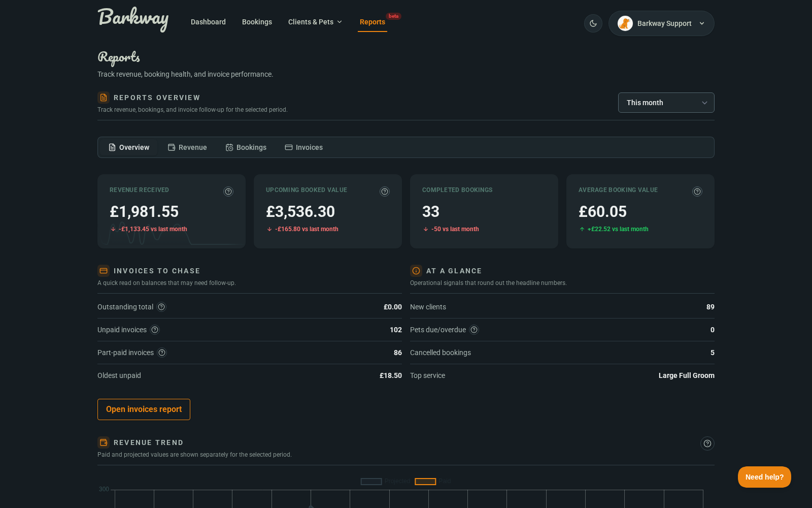Click the Reports Overview document icon
The image size is (812, 508).
[104, 98]
